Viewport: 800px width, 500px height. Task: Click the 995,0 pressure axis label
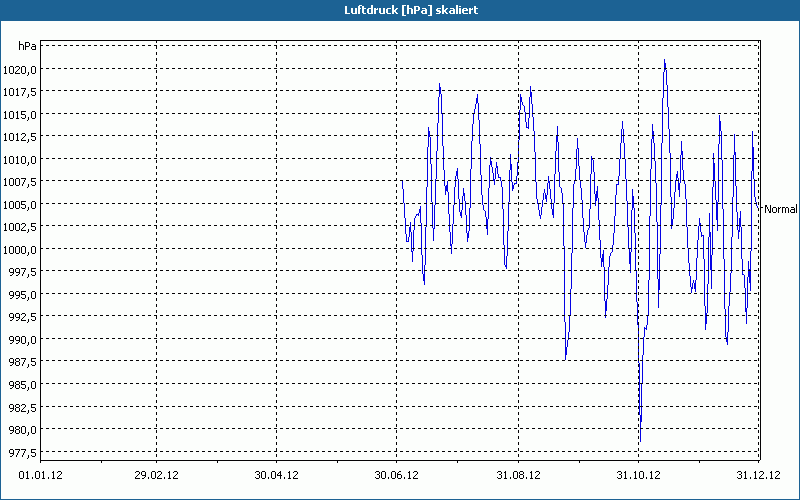[22, 295]
